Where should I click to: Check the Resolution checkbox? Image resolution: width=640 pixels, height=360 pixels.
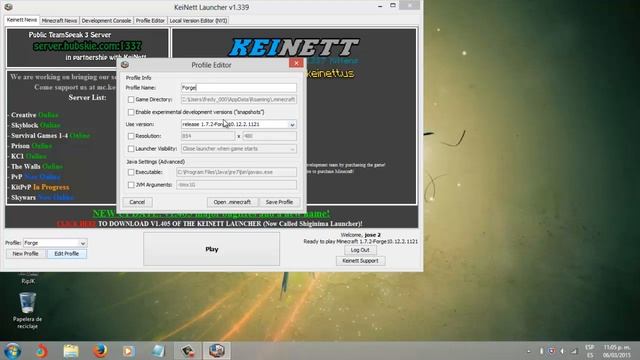tap(131, 136)
